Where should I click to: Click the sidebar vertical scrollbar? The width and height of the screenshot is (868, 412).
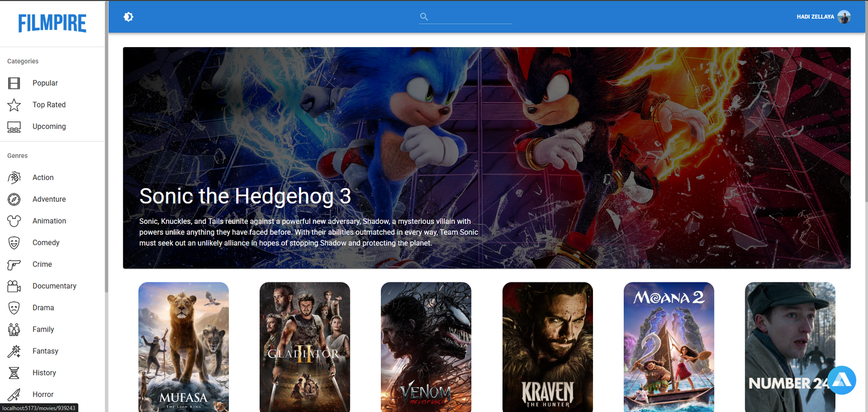[106, 163]
